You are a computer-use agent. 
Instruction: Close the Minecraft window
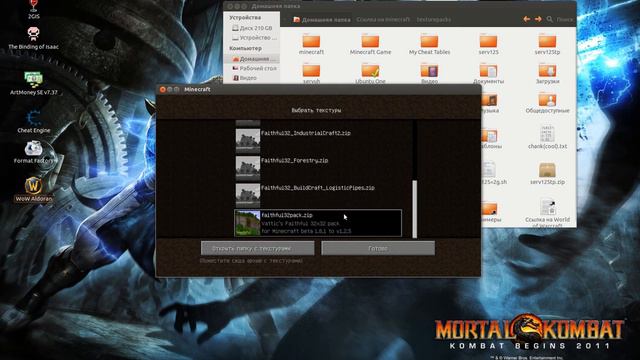pos(162,89)
